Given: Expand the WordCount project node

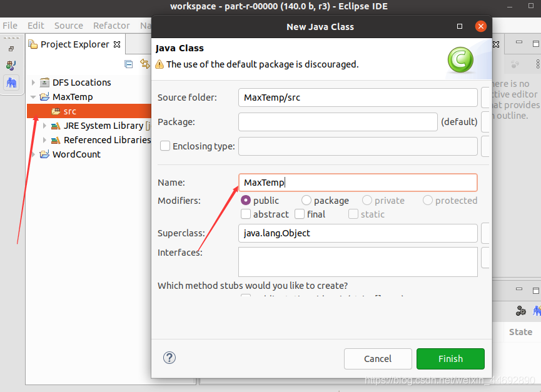Looking at the screenshot, I should coord(33,154).
